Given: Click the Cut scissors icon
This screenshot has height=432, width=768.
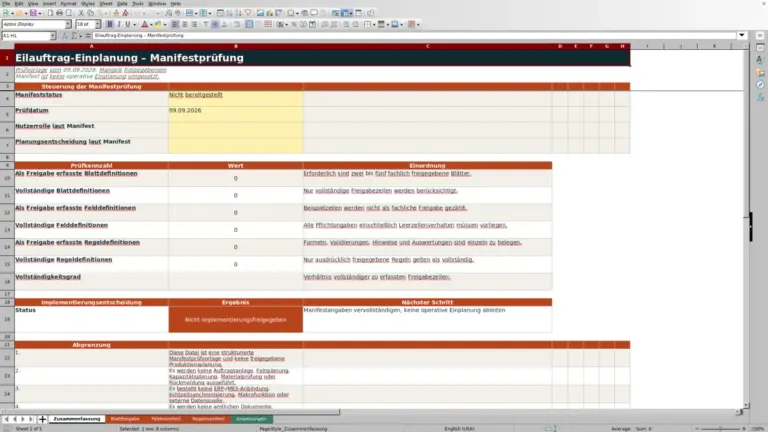Looking at the screenshot, I should click(x=81, y=13).
